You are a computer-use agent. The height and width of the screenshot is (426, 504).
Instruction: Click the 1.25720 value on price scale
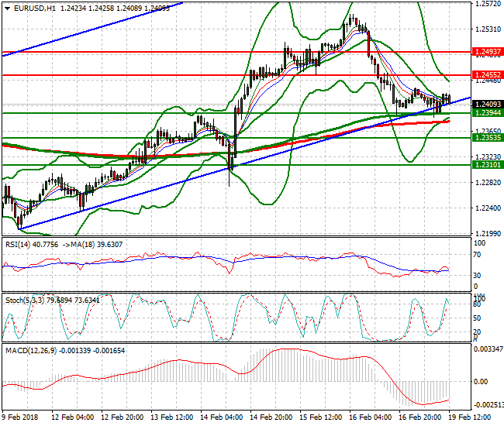[487, 5]
